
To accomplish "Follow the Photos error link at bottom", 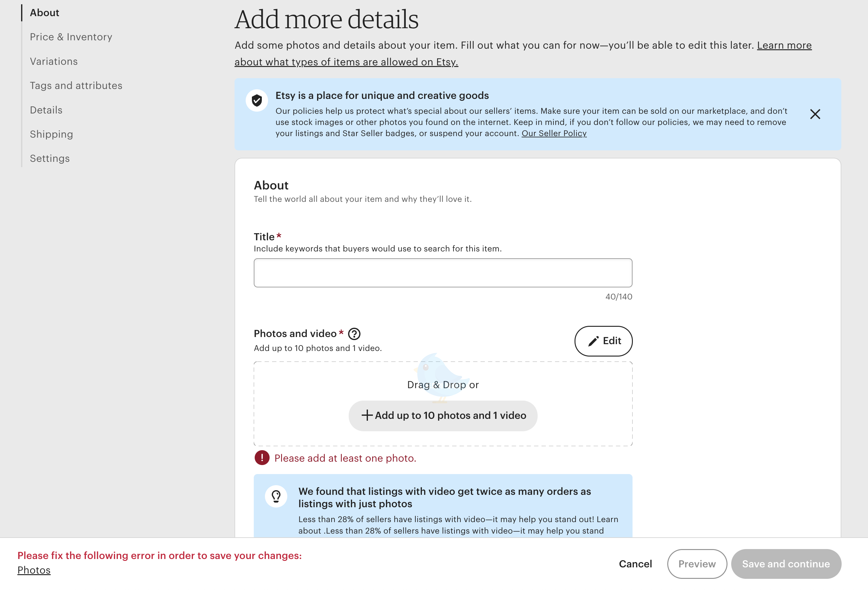I will (34, 570).
